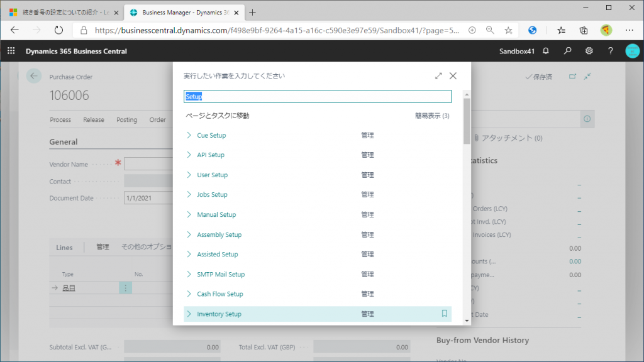Click the Document Date field
This screenshot has height=362, width=644.
(148, 198)
